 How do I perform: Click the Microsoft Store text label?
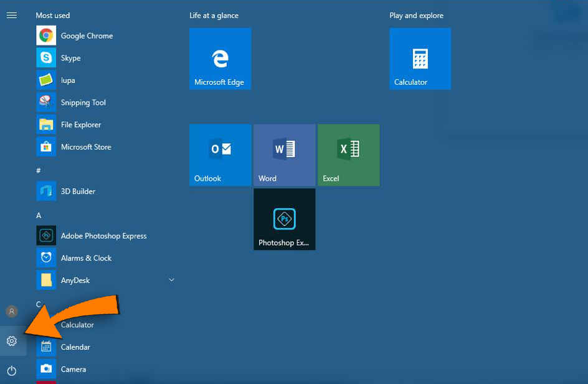point(86,146)
